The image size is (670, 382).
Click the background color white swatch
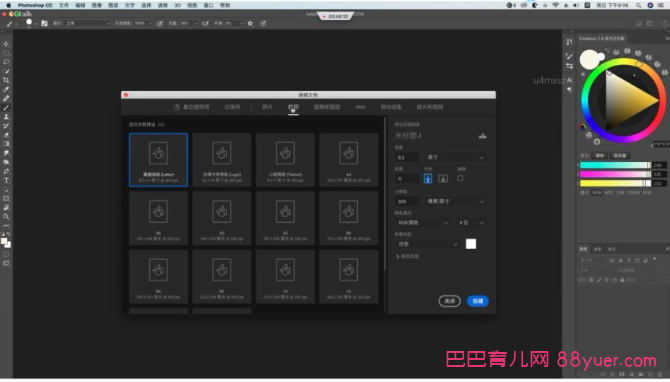coord(471,244)
